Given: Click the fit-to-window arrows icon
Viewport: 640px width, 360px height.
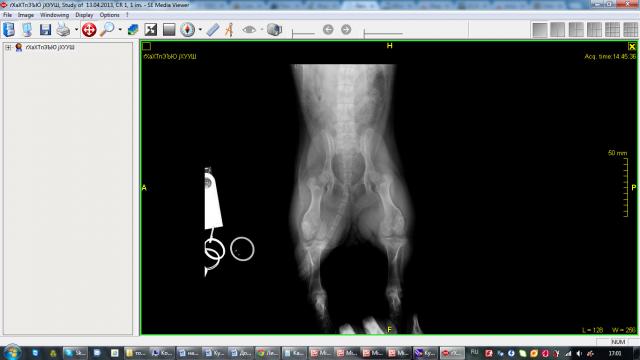Looking at the screenshot, I should click(151, 30).
